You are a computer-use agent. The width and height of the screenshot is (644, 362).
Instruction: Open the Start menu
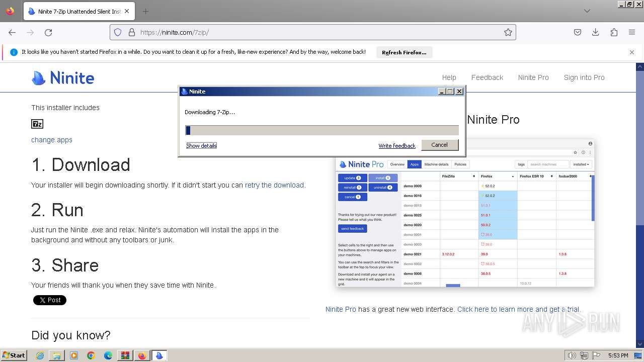tap(14, 355)
